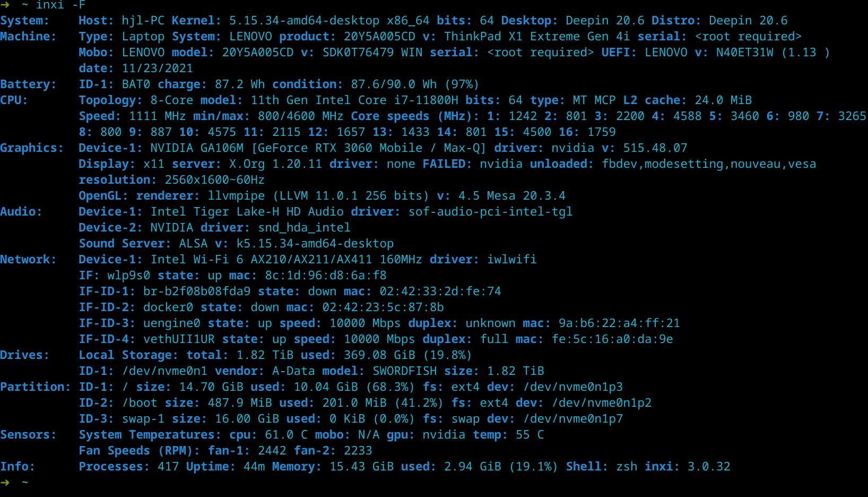The height and width of the screenshot is (497, 868).
Task: Click the "SWORDFISH" drive model text
Action: coord(404,371)
